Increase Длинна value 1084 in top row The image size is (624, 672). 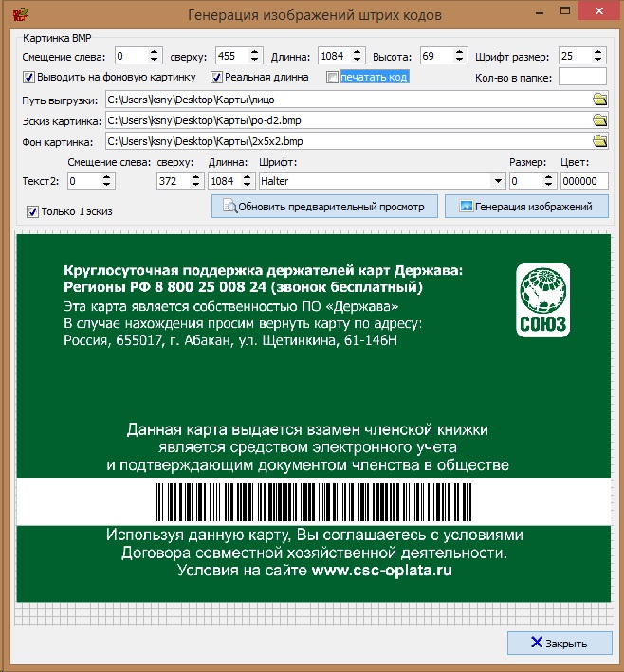click(x=357, y=52)
